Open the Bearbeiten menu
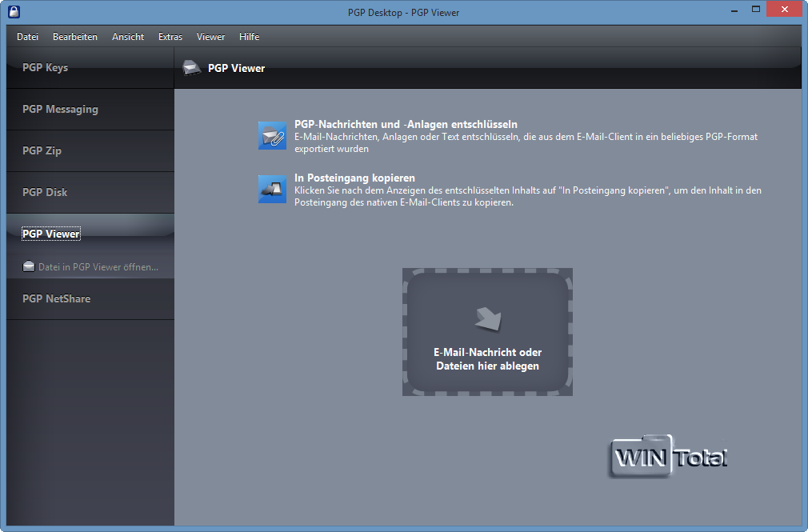The height and width of the screenshot is (532, 808). (74, 37)
